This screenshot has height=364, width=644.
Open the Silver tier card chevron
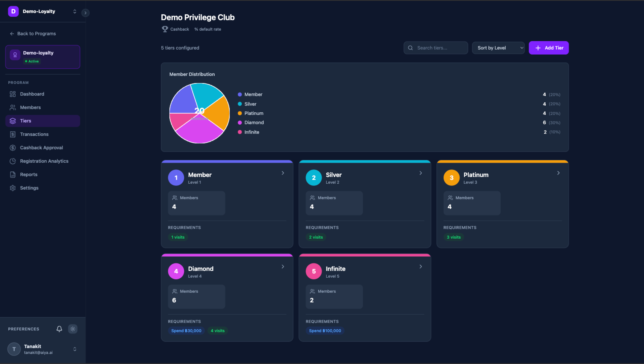(421, 173)
